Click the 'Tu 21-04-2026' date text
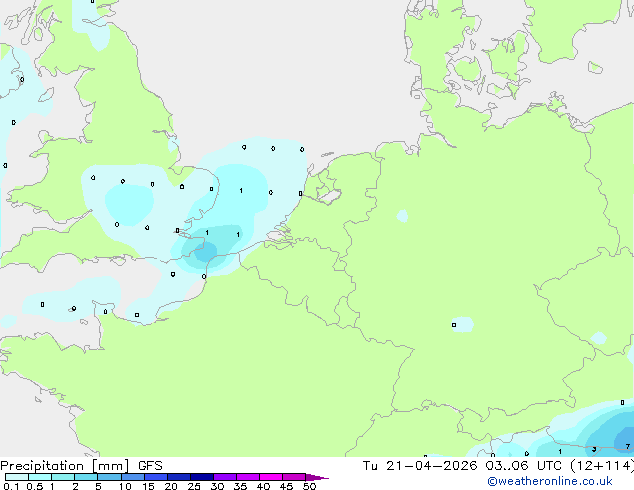This screenshot has height=490, width=634. tap(420, 466)
